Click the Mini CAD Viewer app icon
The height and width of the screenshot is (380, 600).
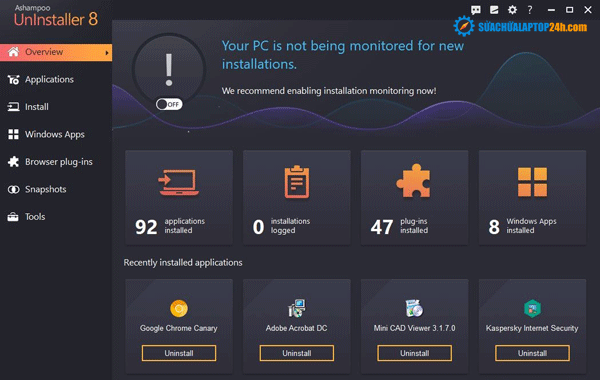click(x=414, y=308)
